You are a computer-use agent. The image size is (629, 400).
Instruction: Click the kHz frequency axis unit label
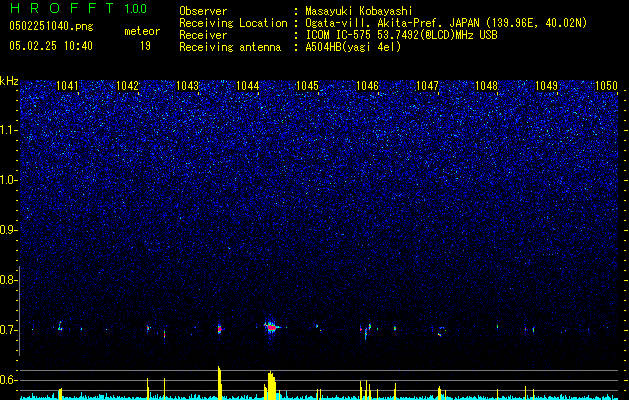click(x=9, y=81)
